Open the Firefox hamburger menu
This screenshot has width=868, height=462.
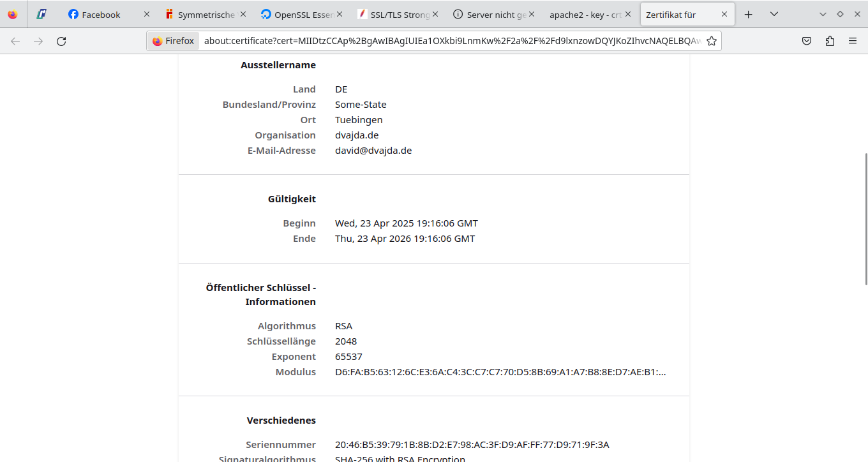853,41
